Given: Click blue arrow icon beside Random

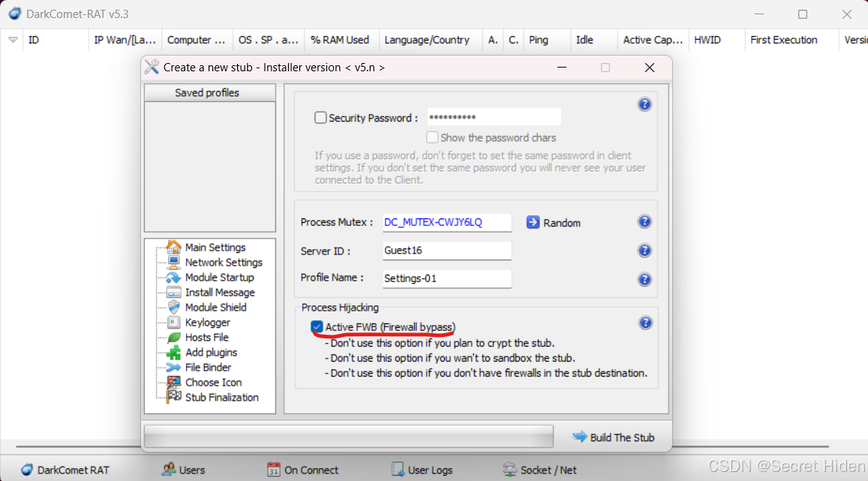Looking at the screenshot, I should coord(533,222).
